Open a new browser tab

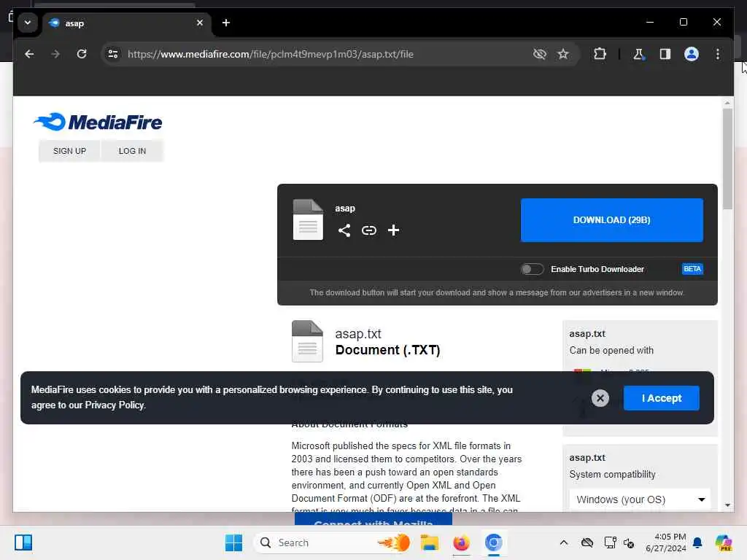226,23
